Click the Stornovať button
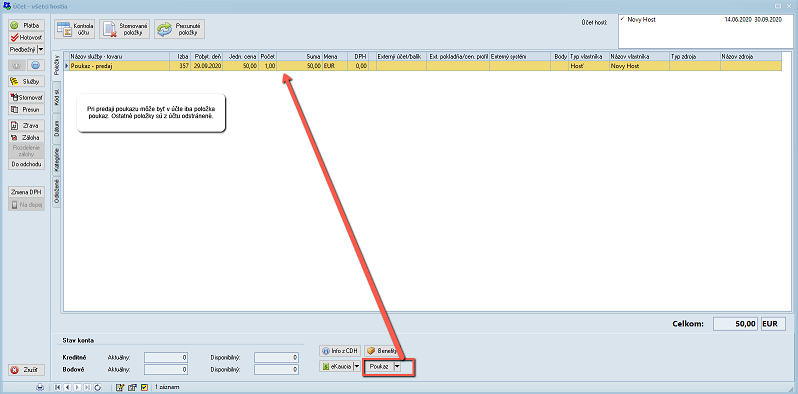Viewport: 798px width, 394px height. [26, 97]
